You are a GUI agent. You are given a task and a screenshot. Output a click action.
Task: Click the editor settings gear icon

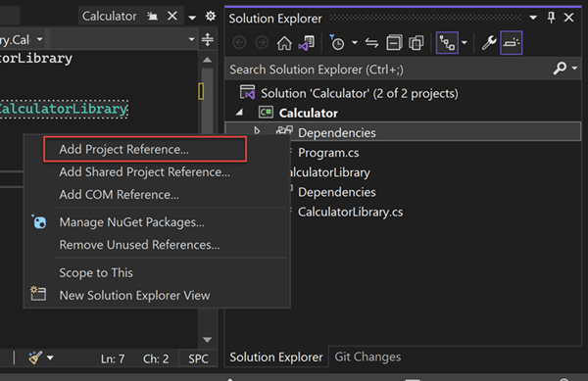point(211,16)
